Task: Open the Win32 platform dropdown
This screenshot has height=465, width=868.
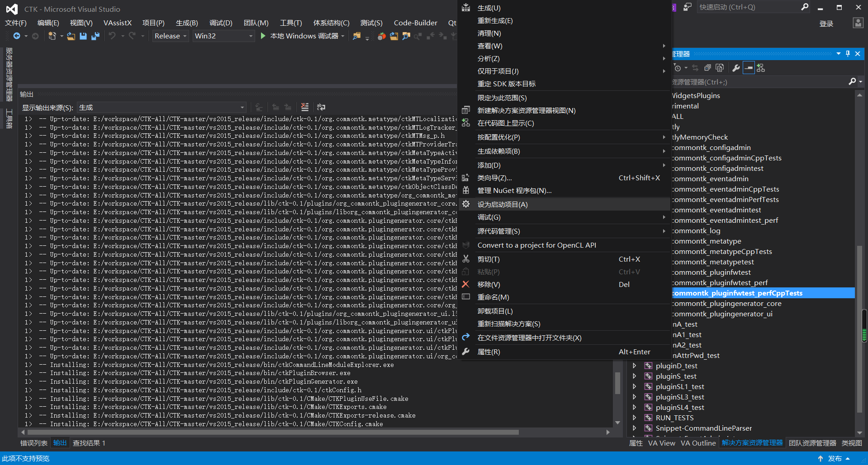Action: [x=223, y=36]
